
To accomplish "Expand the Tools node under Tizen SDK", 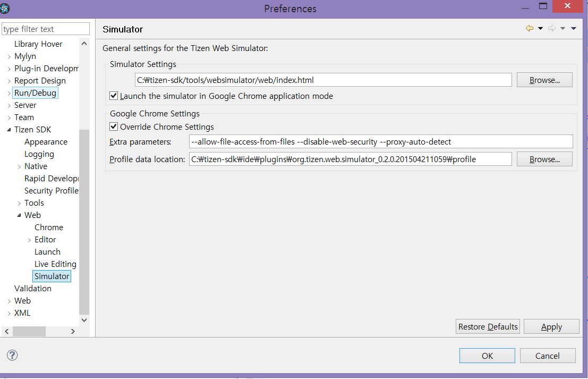I will [x=19, y=204].
